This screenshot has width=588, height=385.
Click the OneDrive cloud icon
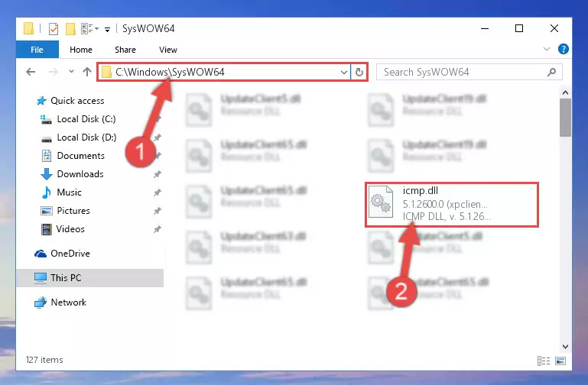click(x=41, y=254)
